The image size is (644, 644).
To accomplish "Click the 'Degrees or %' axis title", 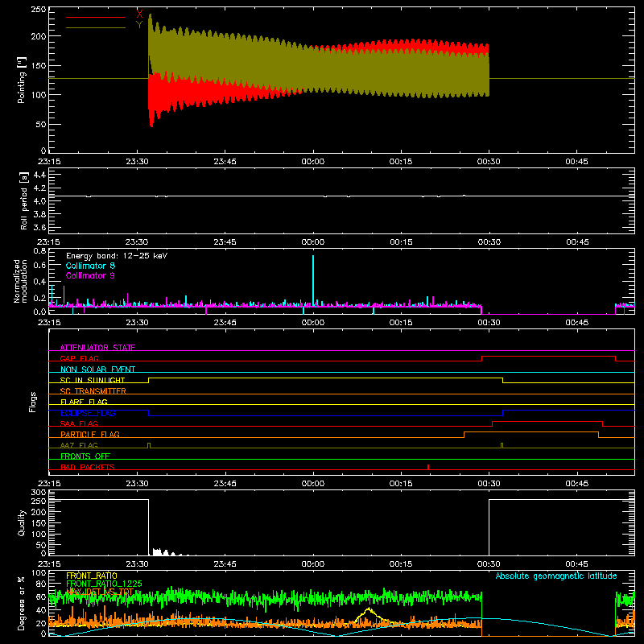I will point(21,603).
